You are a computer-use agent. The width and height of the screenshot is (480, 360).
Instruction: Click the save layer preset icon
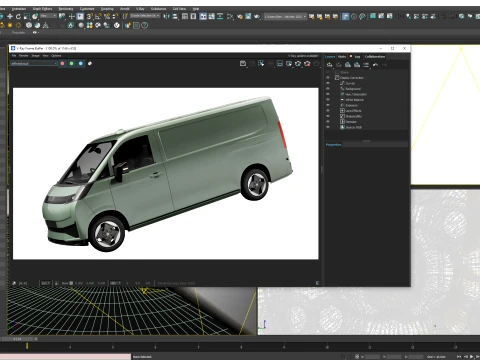click(348, 65)
